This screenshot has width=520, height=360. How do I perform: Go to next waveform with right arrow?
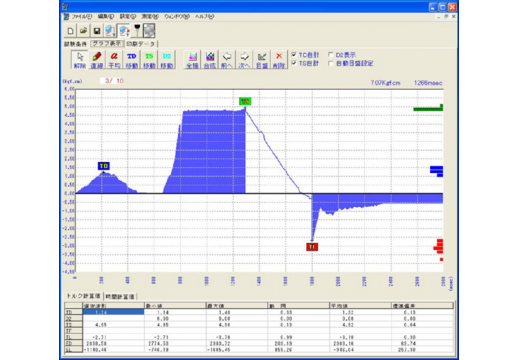pyautogui.click(x=244, y=60)
